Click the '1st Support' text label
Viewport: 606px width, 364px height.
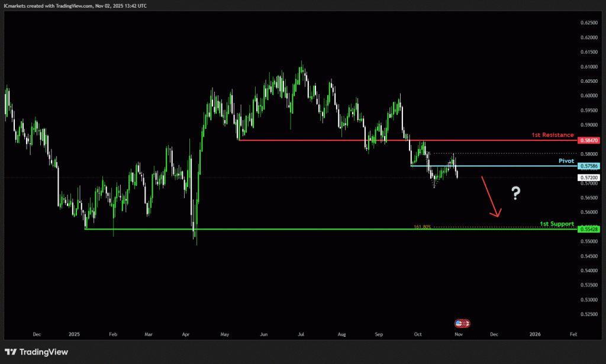click(556, 224)
